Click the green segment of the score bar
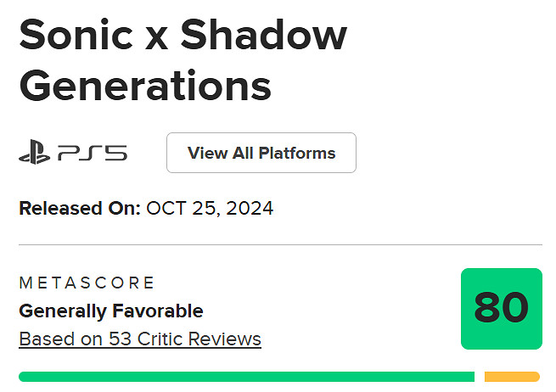The width and height of the screenshot is (556, 392). pyautogui.click(x=246, y=376)
